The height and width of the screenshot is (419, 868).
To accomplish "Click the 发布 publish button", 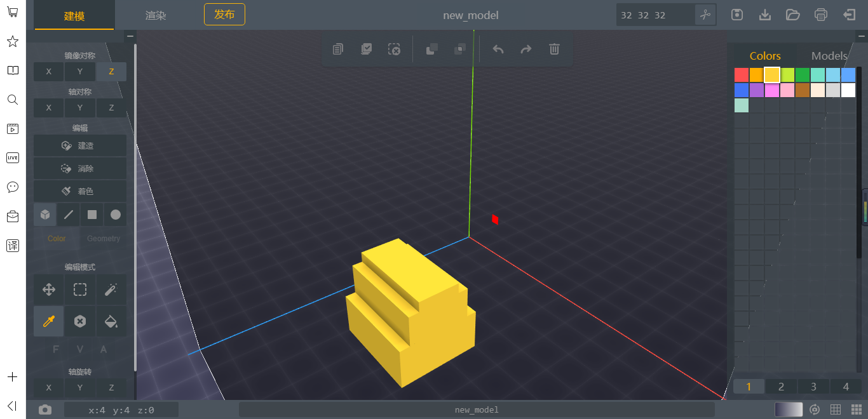I will coord(224,14).
